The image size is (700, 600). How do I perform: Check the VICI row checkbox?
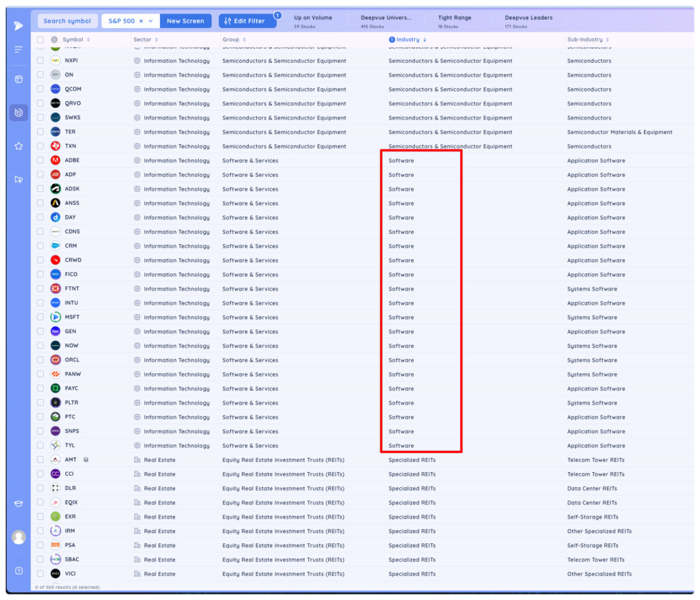[x=40, y=573]
